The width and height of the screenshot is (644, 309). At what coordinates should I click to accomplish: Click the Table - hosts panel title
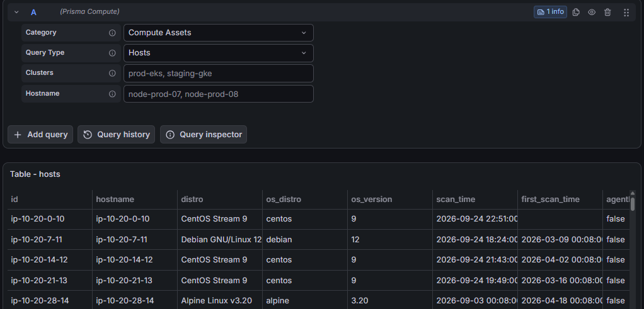pyautogui.click(x=35, y=174)
